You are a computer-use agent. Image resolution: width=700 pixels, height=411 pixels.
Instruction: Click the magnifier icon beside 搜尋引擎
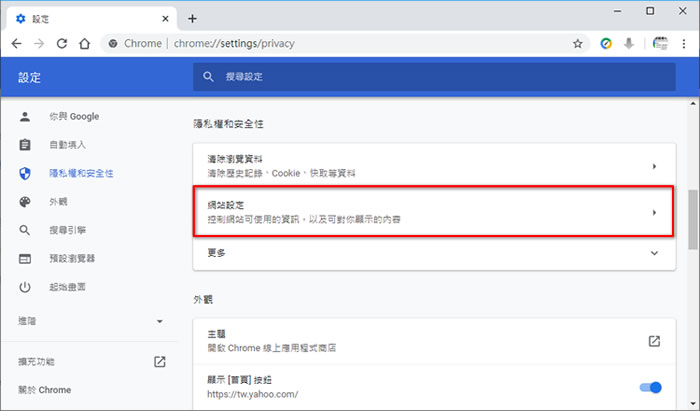pos(25,230)
